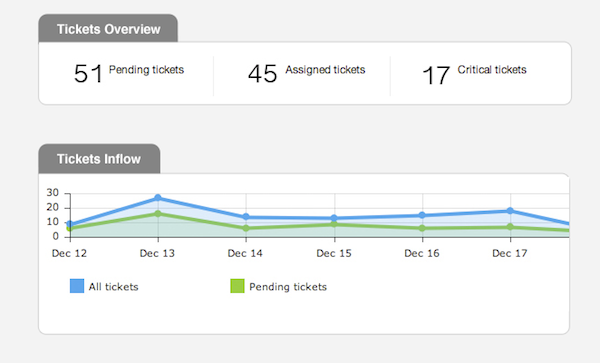Click the Dec 15 axis label
This screenshot has width=600, height=363.
(x=334, y=253)
